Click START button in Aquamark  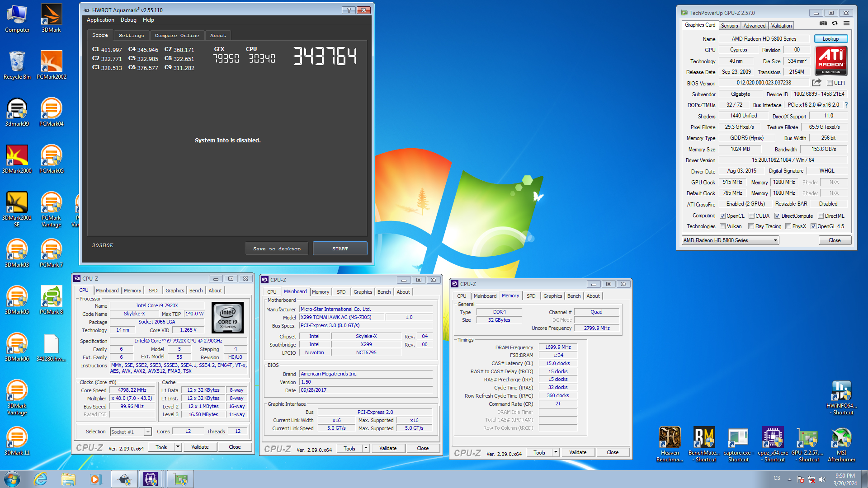pos(340,249)
